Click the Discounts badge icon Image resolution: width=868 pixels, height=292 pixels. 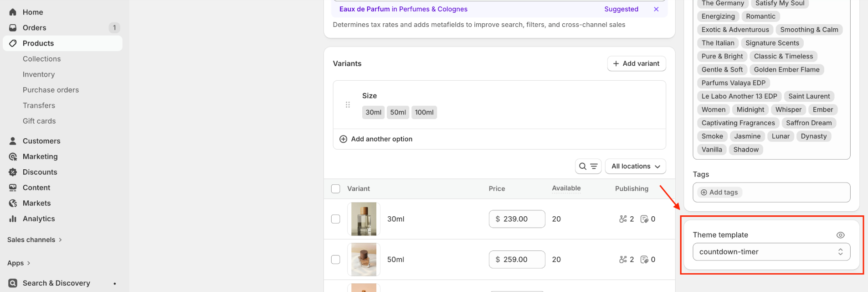coord(13,172)
